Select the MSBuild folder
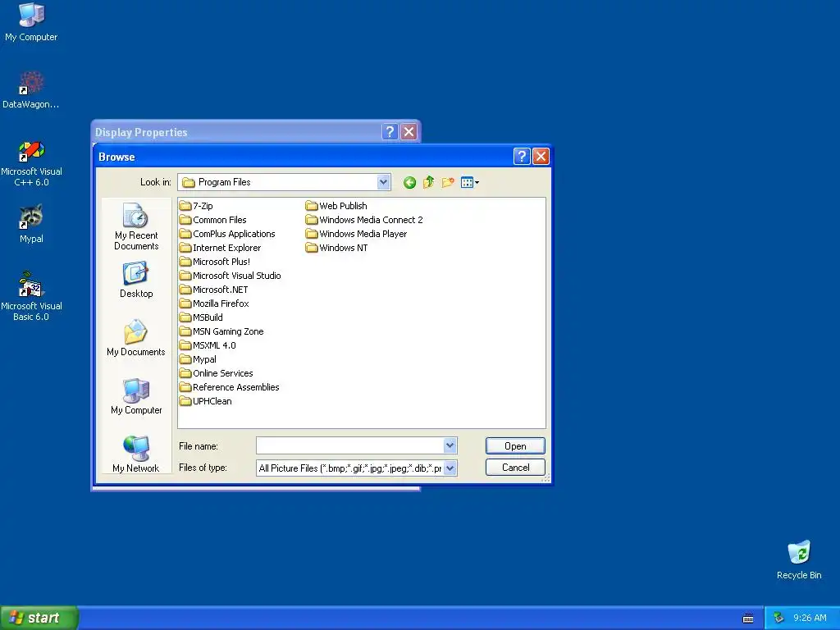This screenshot has width=840, height=630. point(202,317)
